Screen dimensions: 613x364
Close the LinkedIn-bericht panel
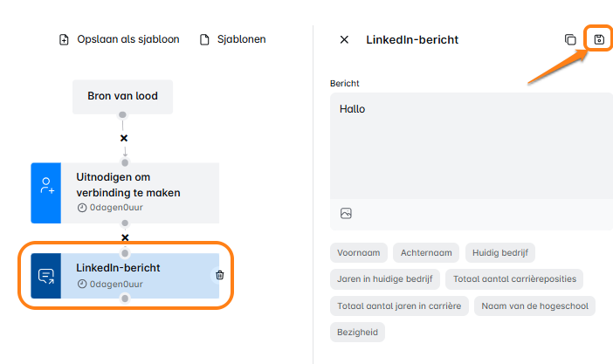344,39
